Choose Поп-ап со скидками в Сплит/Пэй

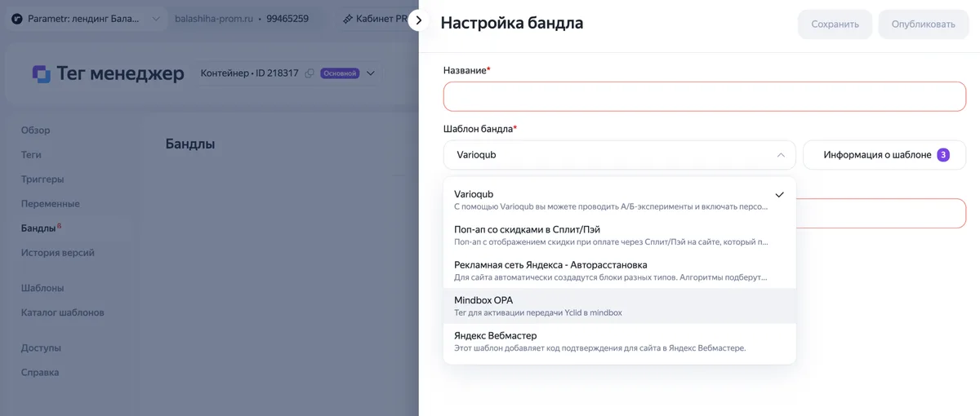(x=619, y=235)
